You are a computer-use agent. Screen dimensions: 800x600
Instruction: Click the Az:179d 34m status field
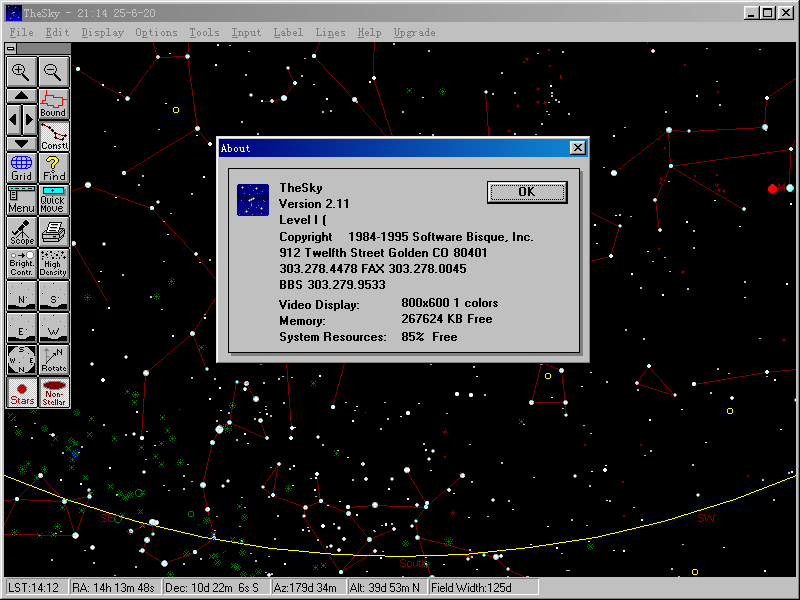tap(309, 588)
